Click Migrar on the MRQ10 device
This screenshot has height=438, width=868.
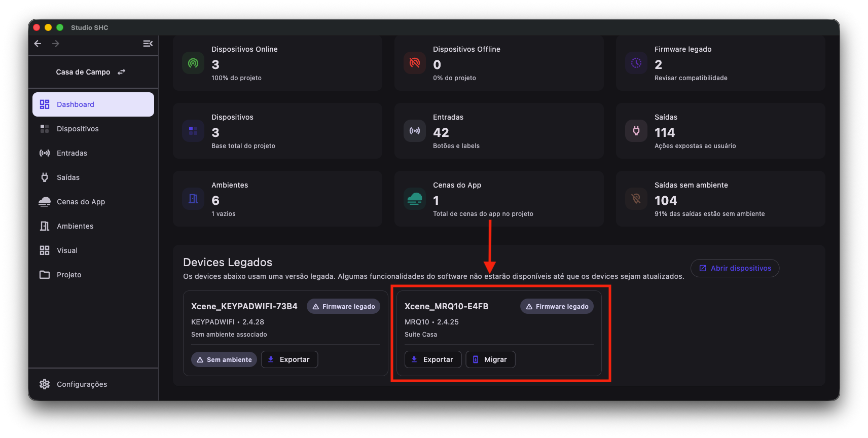pos(490,359)
